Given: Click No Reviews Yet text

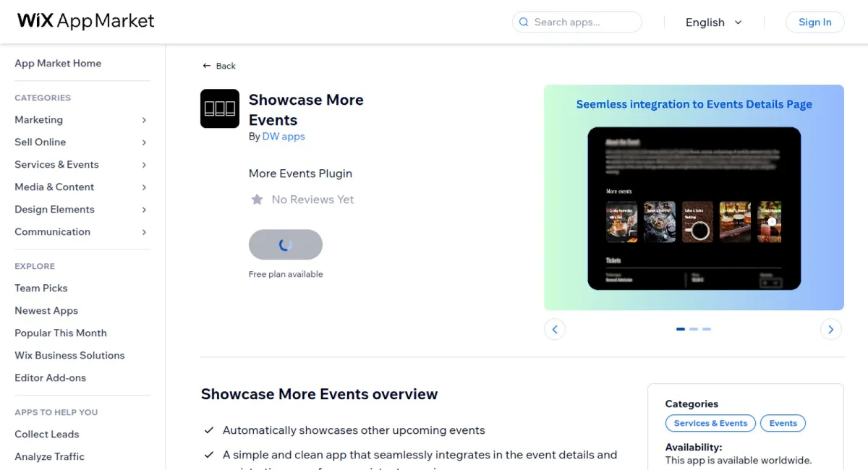Looking at the screenshot, I should point(312,200).
